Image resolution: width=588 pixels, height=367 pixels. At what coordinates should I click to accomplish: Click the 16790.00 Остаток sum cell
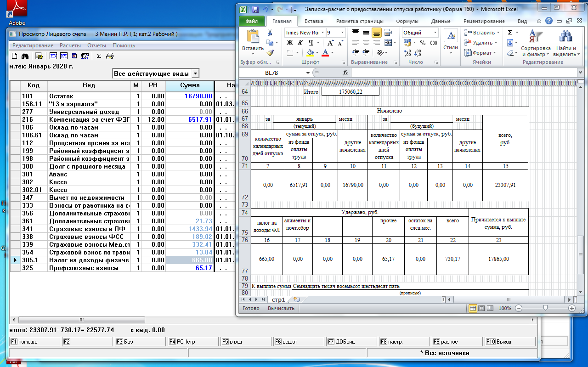pos(190,96)
